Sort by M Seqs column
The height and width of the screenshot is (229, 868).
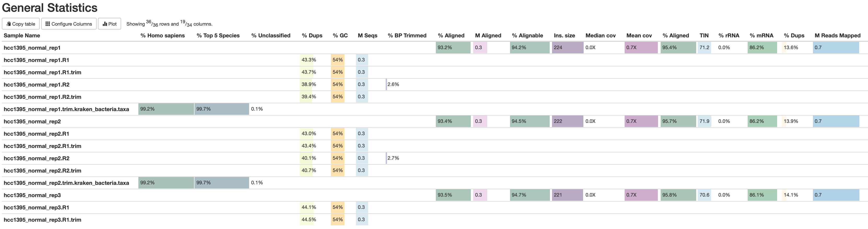[368, 35]
